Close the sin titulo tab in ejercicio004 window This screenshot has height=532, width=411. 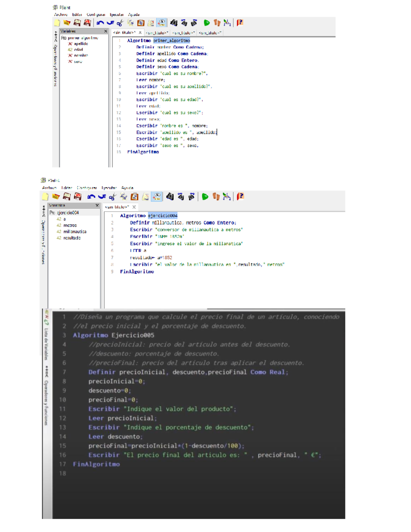coord(134,207)
